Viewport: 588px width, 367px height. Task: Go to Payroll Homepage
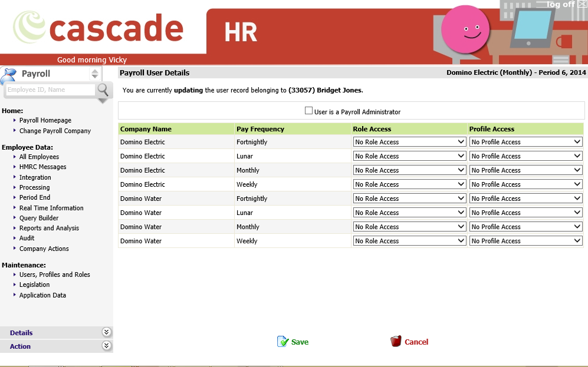click(x=45, y=120)
